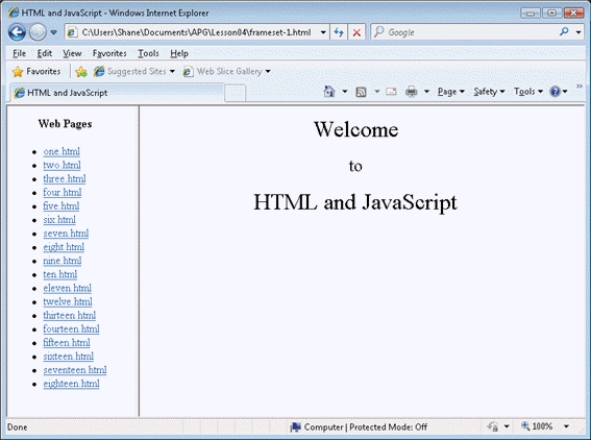
Task: Open the one.html link
Action: click(61, 152)
